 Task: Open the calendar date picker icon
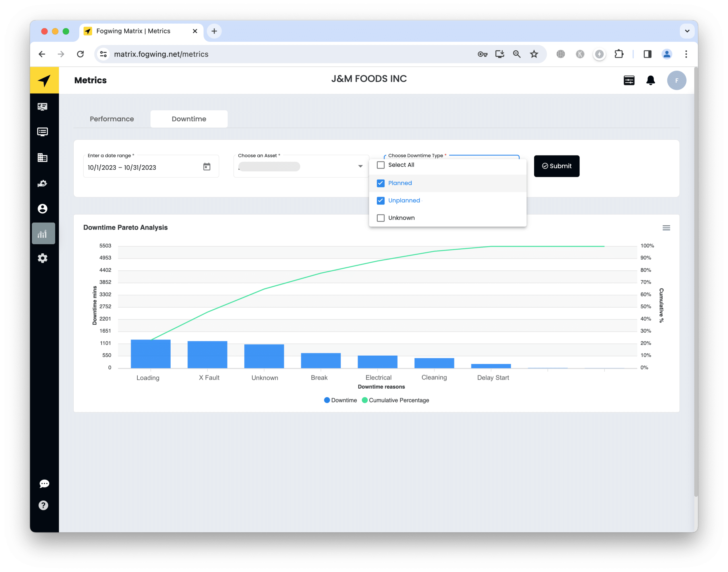click(207, 167)
